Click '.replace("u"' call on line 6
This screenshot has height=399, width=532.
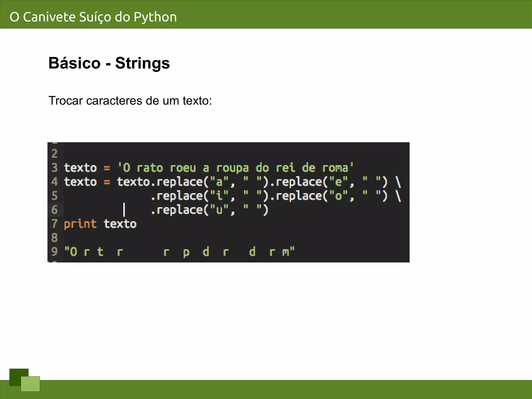pyautogui.click(x=190, y=210)
